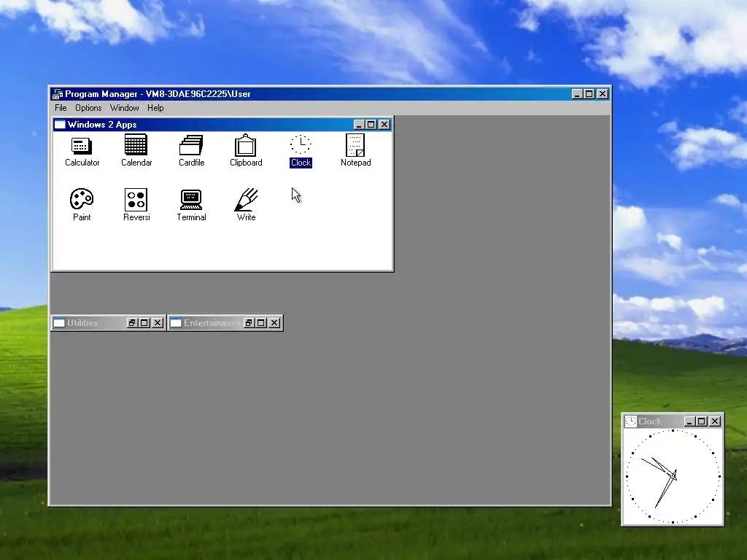Select the Notepad program icon

pyautogui.click(x=355, y=145)
